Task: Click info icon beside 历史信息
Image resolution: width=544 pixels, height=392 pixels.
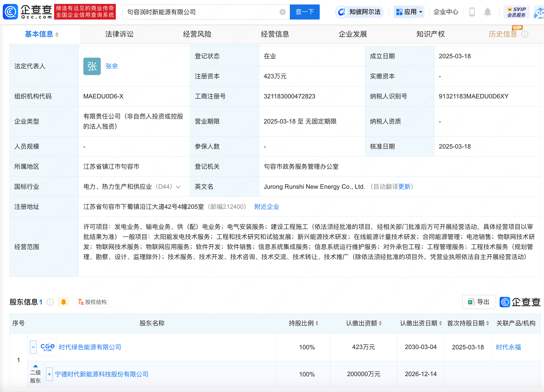Action: click(525, 34)
